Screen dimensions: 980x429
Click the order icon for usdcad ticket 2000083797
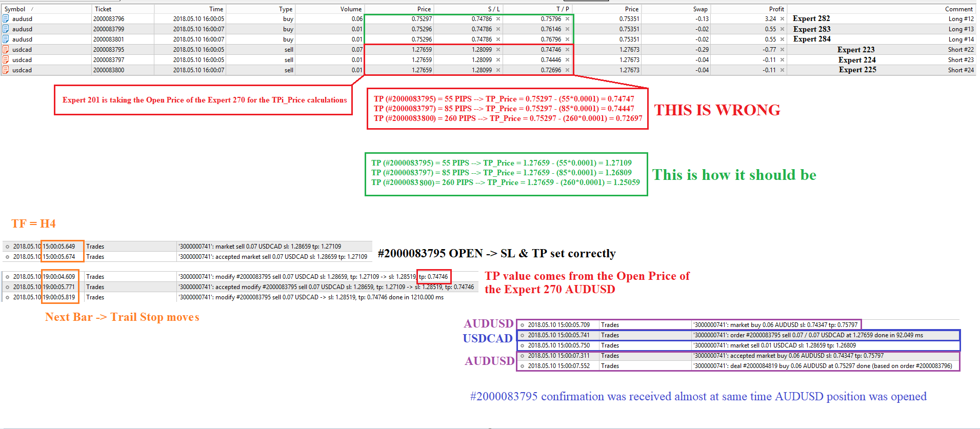pyautogui.click(x=6, y=59)
